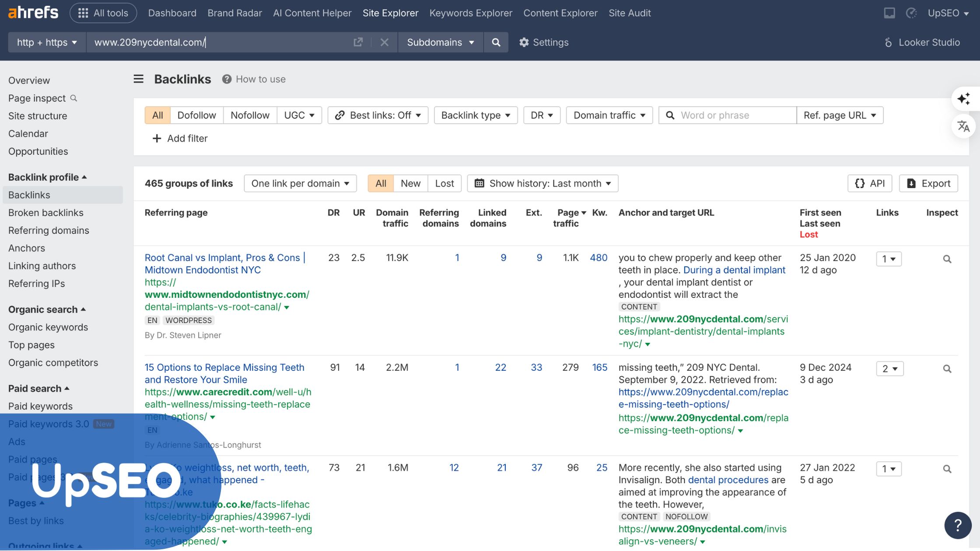Select the Dofollow filter
This screenshot has height=551, width=980.
click(x=197, y=115)
